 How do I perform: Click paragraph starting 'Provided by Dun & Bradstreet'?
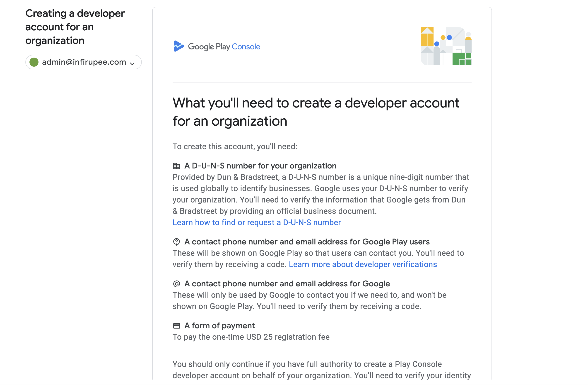click(321, 194)
